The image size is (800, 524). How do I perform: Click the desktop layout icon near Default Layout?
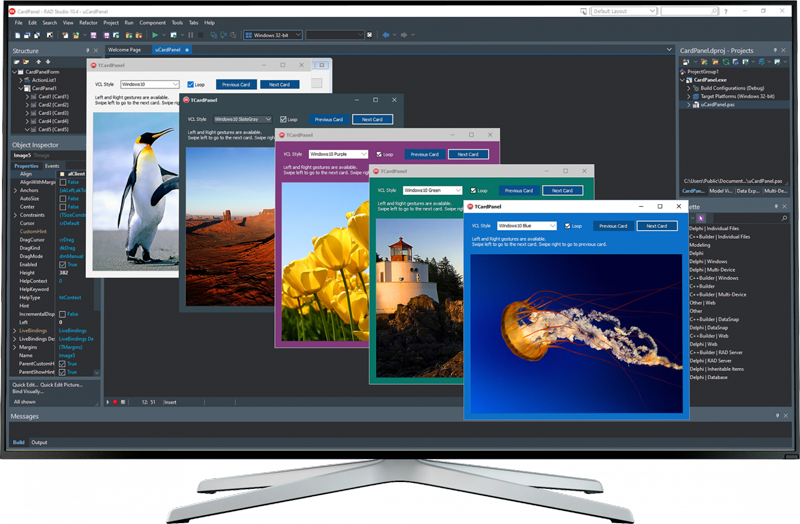tap(584, 11)
